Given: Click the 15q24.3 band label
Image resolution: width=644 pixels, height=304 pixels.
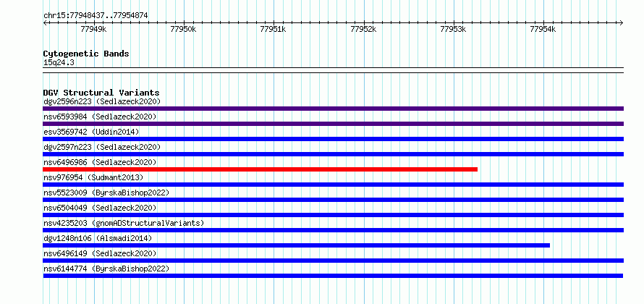Looking at the screenshot, I should 59,63.
